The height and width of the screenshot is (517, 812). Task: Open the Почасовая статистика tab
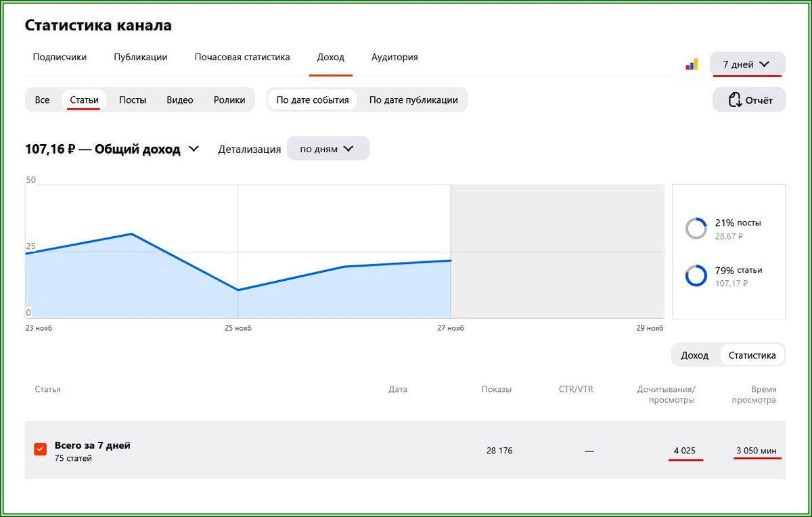click(x=242, y=58)
